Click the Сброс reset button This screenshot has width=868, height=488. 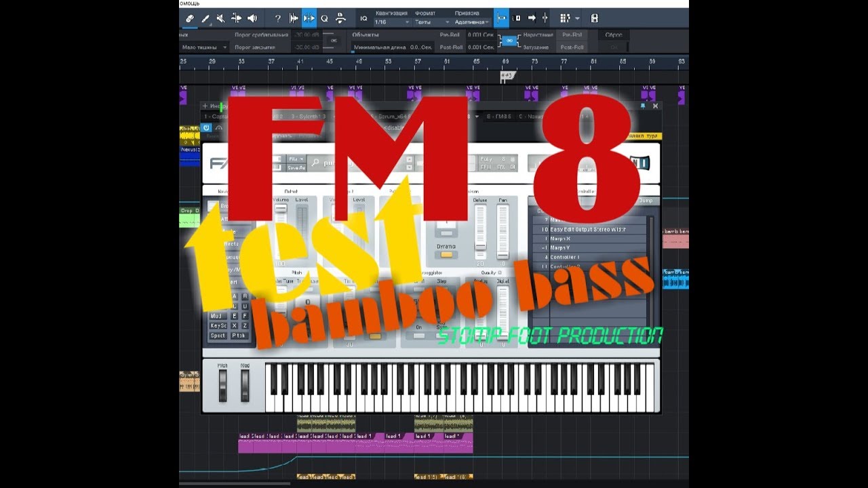614,35
